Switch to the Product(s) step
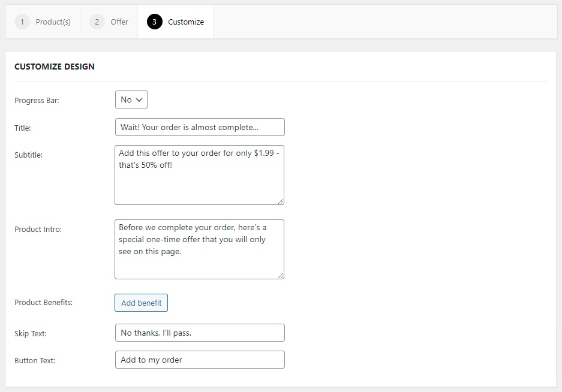Viewport: 562px width, 392px height. pyautogui.click(x=43, y=22)
